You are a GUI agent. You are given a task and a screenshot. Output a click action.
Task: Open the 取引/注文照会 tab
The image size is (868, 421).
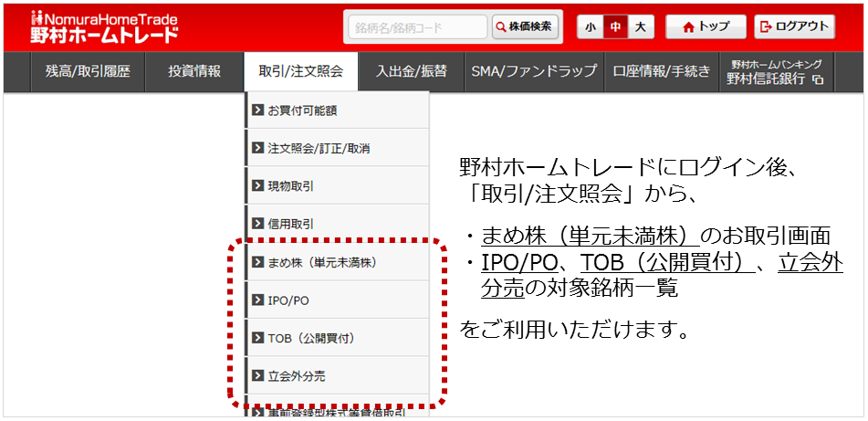coord(300,71)
